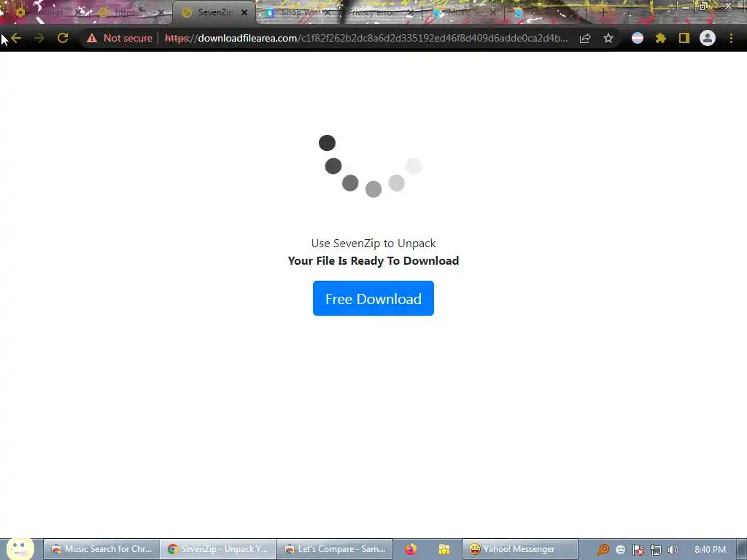The height and width of the screenshot is (560, 747).
Task: Click 'Use SevenZip to Unpack' text
Action: [373, 244]
